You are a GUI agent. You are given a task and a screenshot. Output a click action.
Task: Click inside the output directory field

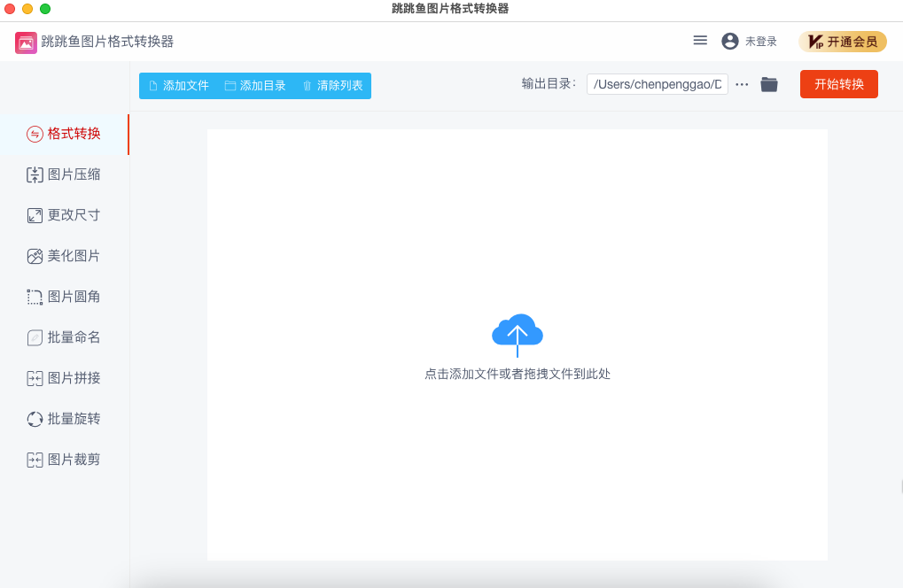(x=657, y=83)
